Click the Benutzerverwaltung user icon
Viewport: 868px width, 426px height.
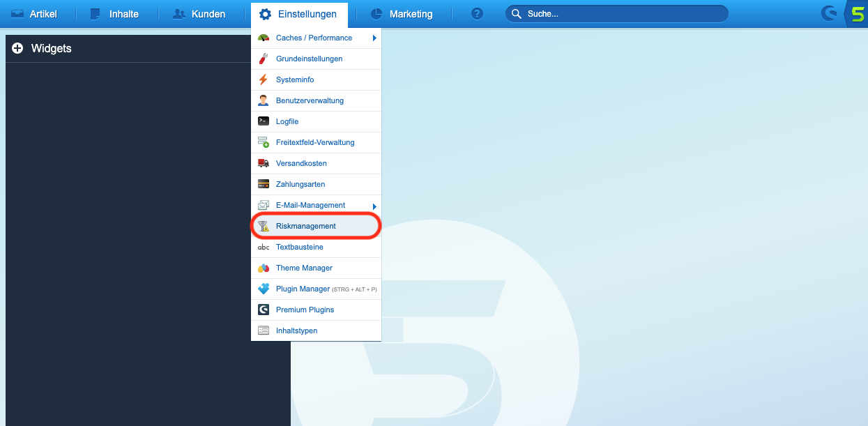pos(264,100)
